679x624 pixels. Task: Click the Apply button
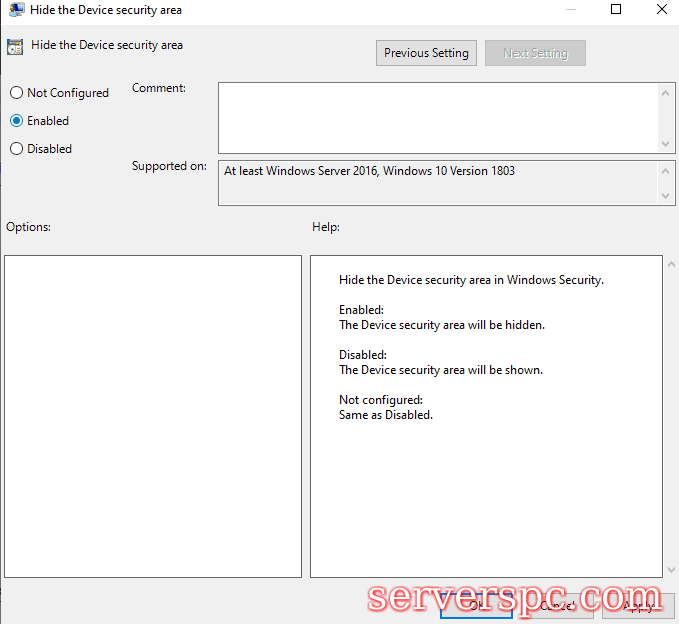click(637, 604)
